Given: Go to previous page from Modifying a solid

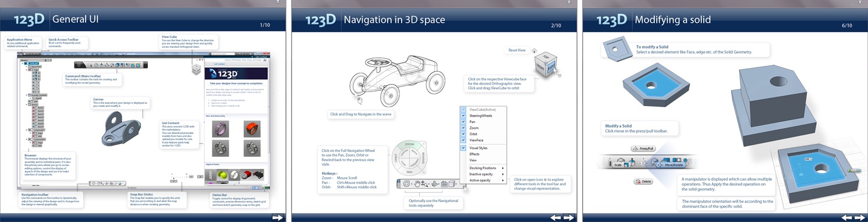Looking at the screenshot, I should coord(848,217).
